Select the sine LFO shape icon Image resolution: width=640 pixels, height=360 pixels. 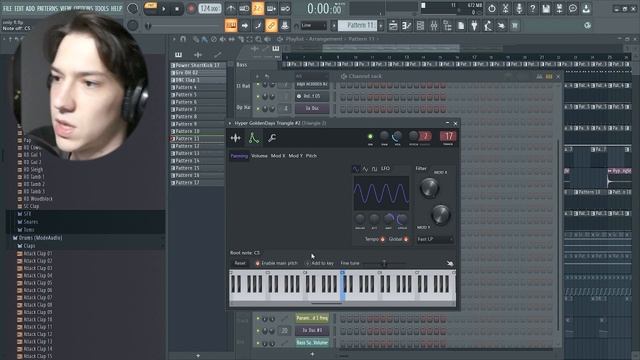(x=356, y=169)
